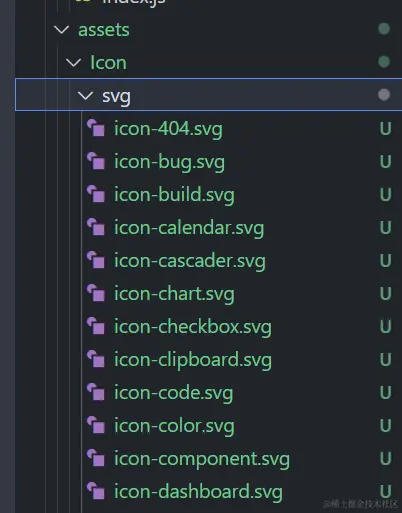Screen dimensions: 402x513
Task: Collapse the Icon folder chevron
Action: (x=74, y=63)
